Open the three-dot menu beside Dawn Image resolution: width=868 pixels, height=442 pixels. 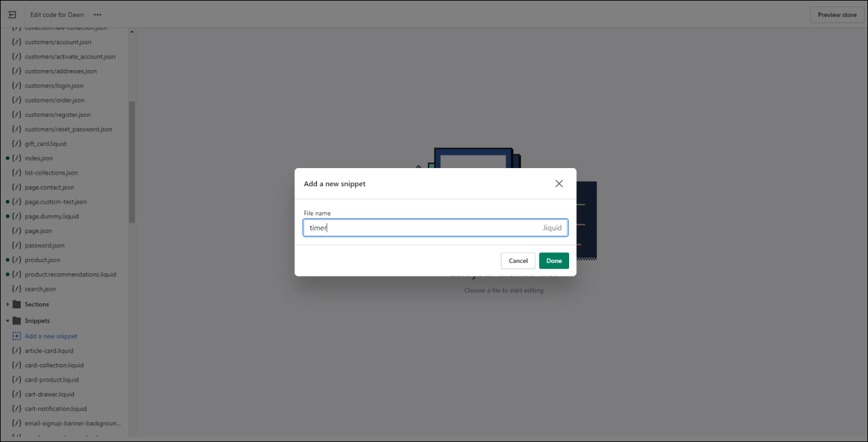[x=97, y=14]
